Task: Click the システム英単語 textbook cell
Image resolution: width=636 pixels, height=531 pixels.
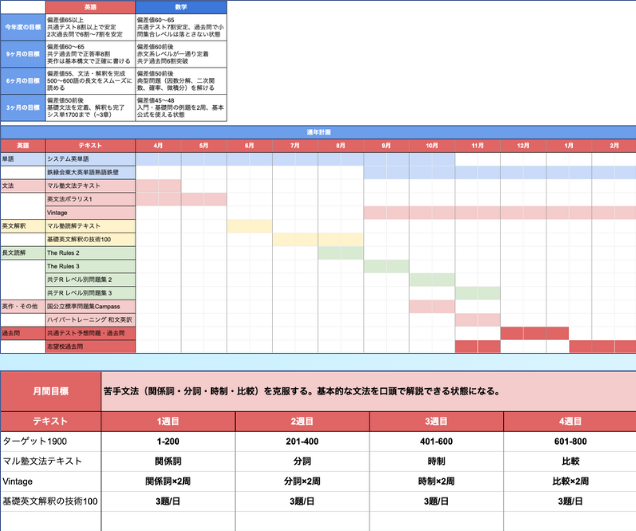Action: pos(90,159)
